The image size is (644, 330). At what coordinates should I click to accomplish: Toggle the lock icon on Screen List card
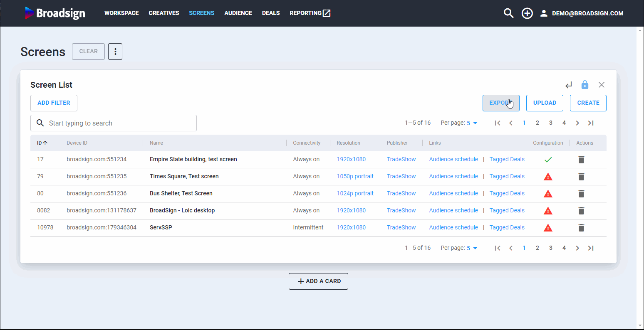[x=585, y=85]
